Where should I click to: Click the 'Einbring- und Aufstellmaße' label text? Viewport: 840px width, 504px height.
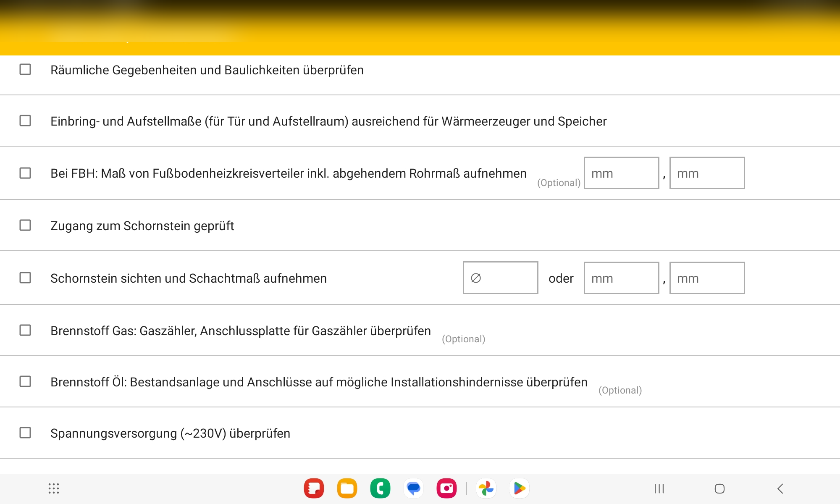pos(328,121)
